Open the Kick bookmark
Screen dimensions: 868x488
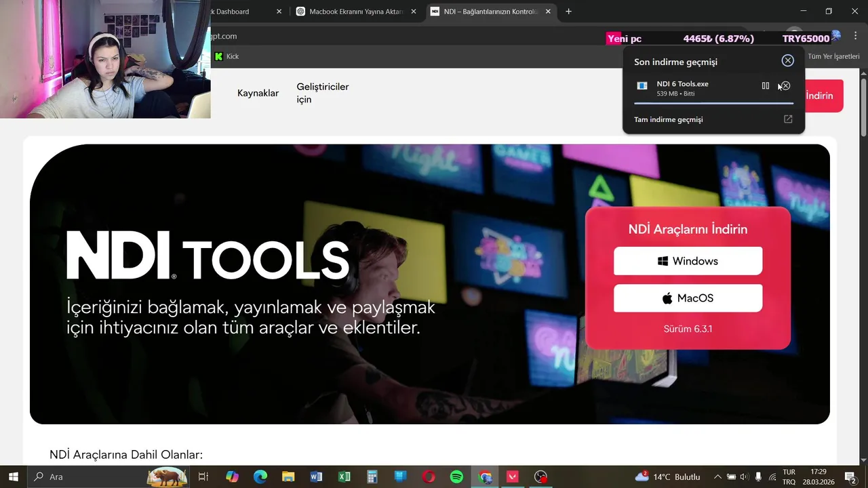pos(227,56)
